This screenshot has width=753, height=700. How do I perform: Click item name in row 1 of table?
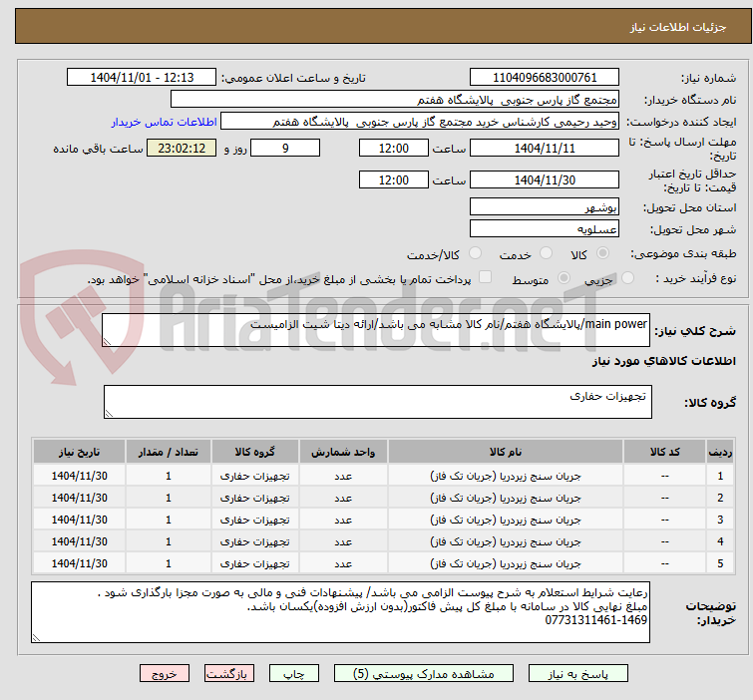click(x=506, y=476)
